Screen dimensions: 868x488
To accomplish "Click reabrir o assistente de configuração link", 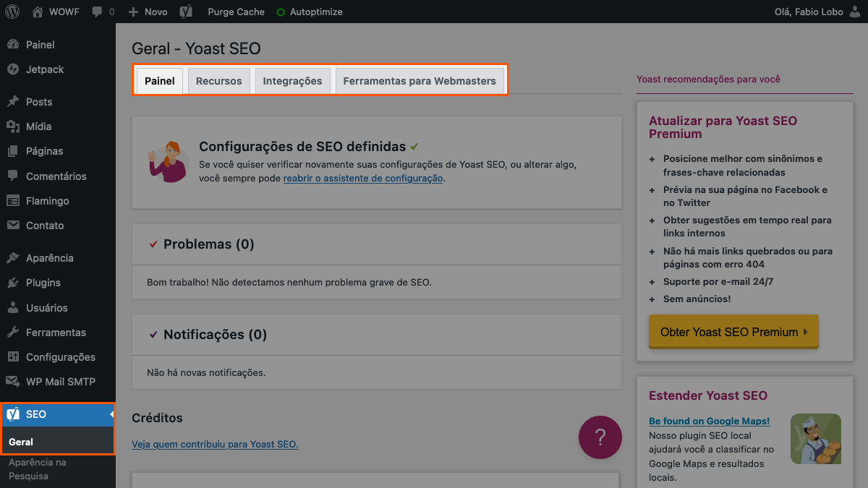I will (363, 178).
